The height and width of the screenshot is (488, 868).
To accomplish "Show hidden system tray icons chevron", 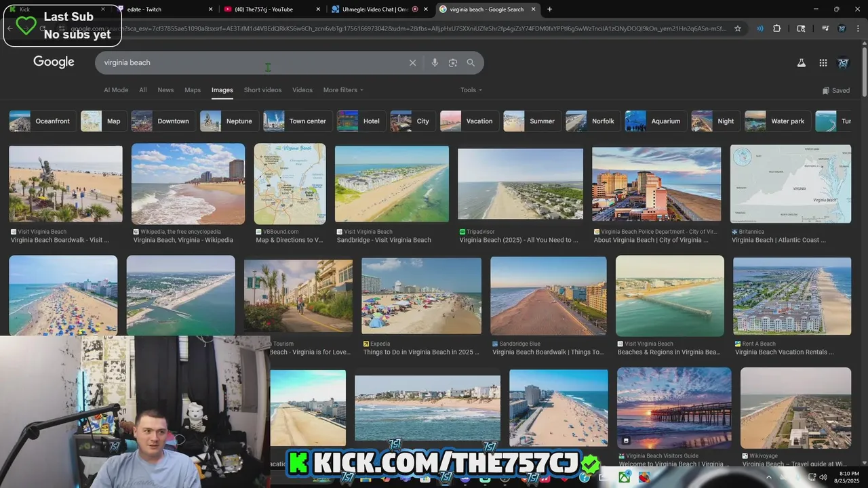I will [769, 477].
